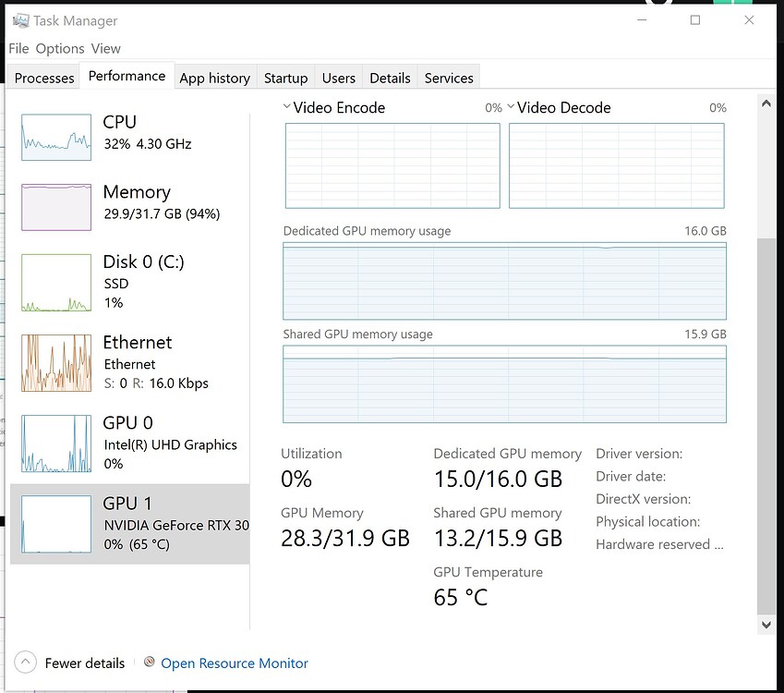Open the Services tab

pyautogui.click(x=448, y=78)
